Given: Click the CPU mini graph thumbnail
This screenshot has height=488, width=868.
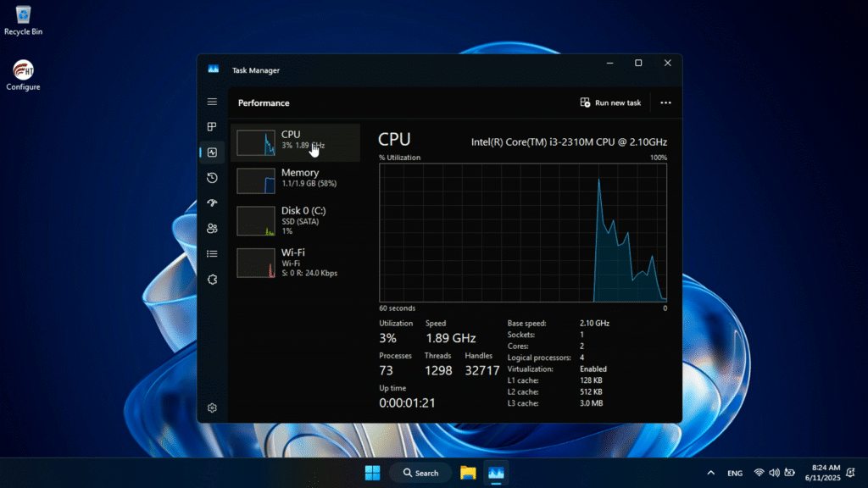Looking at the screenshot, I should (256, 142).
